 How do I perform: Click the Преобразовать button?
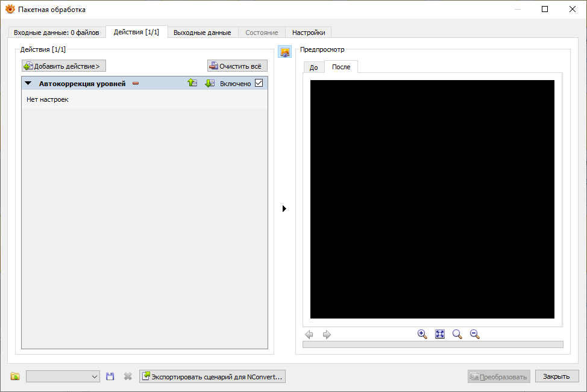498,376
